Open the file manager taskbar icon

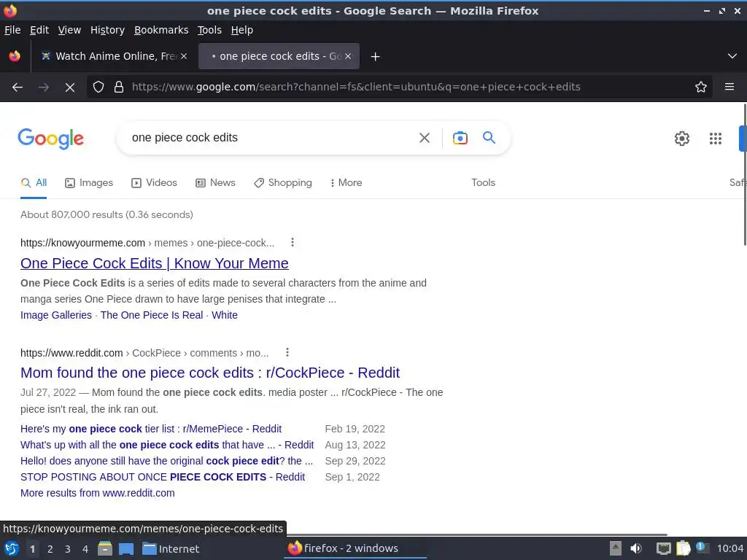[105, 549]
